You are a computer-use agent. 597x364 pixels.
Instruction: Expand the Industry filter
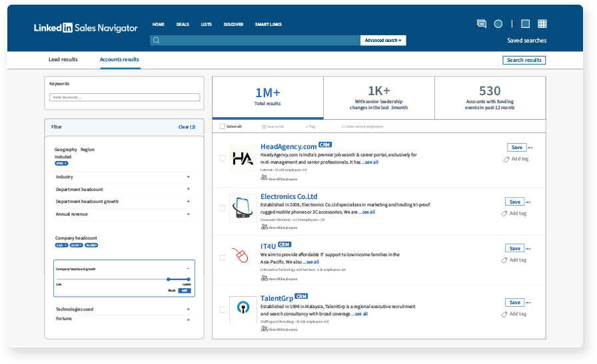coord(188,177)
